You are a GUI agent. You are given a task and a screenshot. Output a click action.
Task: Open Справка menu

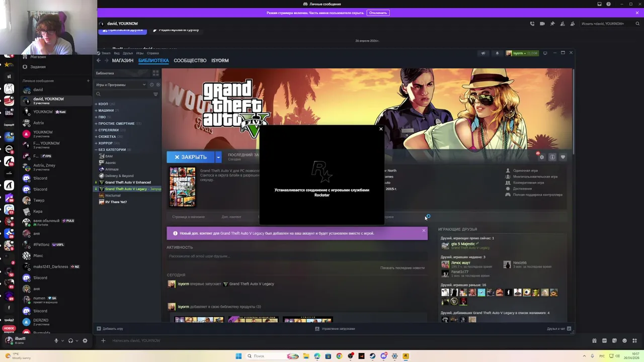coord(153,53)
